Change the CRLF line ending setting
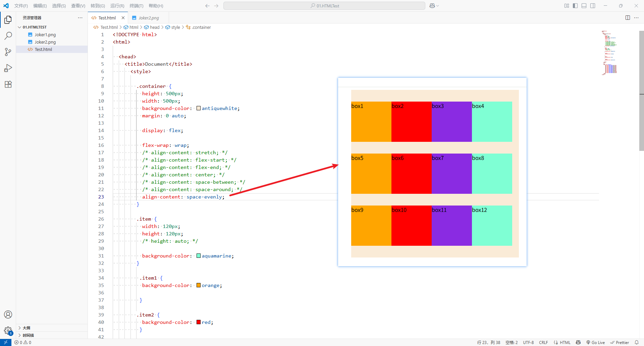The image size is (644, 346). [543, 342]
